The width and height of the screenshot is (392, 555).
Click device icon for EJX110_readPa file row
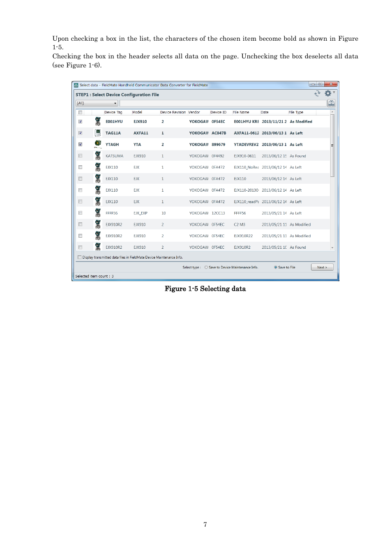coord(98,201)
